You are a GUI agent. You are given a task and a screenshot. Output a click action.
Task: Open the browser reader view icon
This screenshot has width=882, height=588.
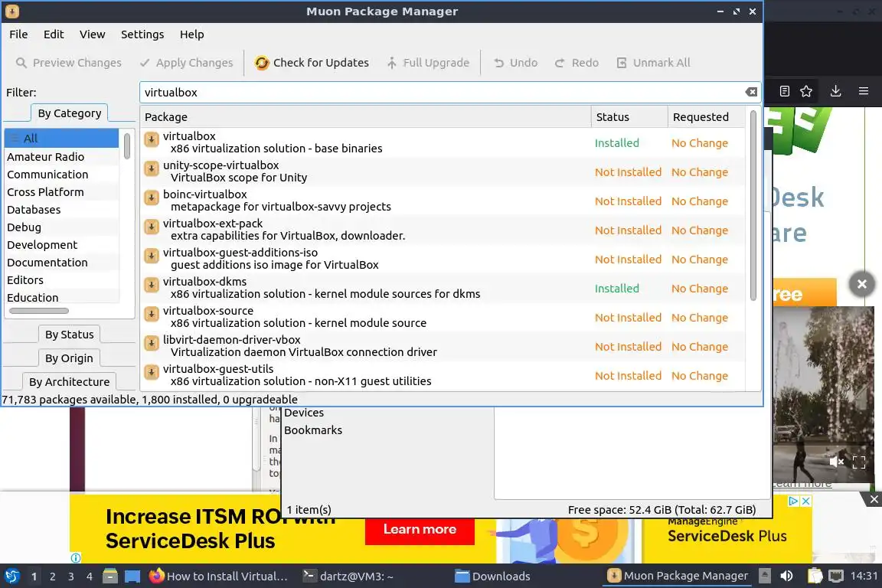(x=785, y=91)
